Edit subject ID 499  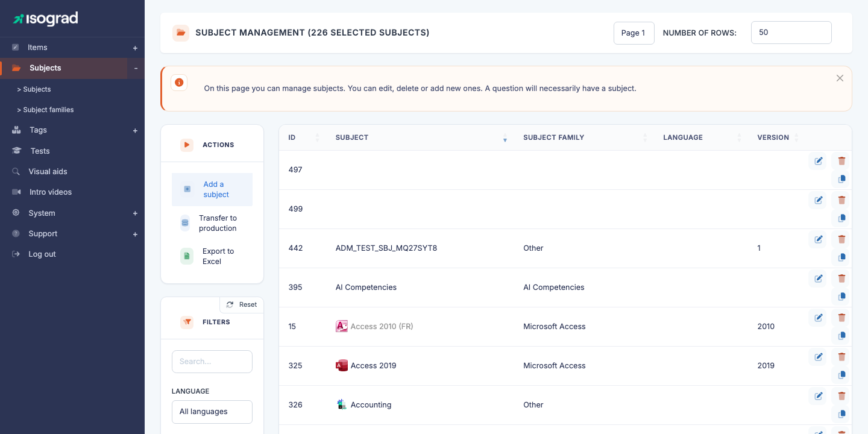[818, 200]
